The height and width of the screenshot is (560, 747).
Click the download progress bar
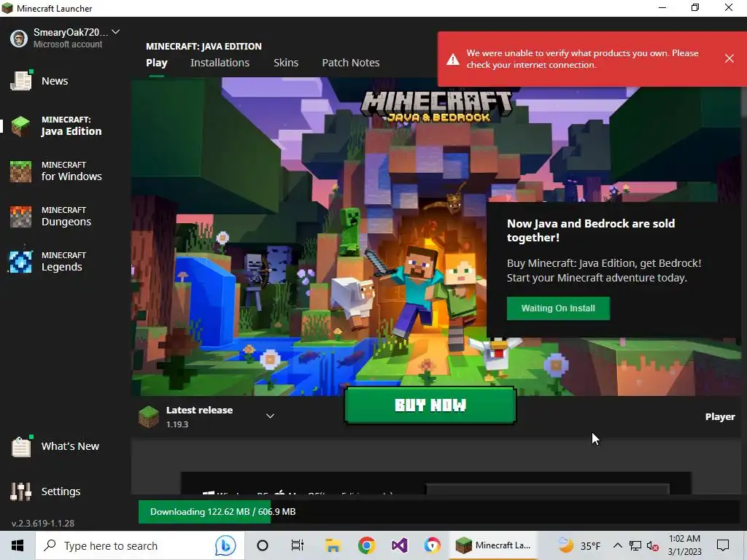coord(438,512)
